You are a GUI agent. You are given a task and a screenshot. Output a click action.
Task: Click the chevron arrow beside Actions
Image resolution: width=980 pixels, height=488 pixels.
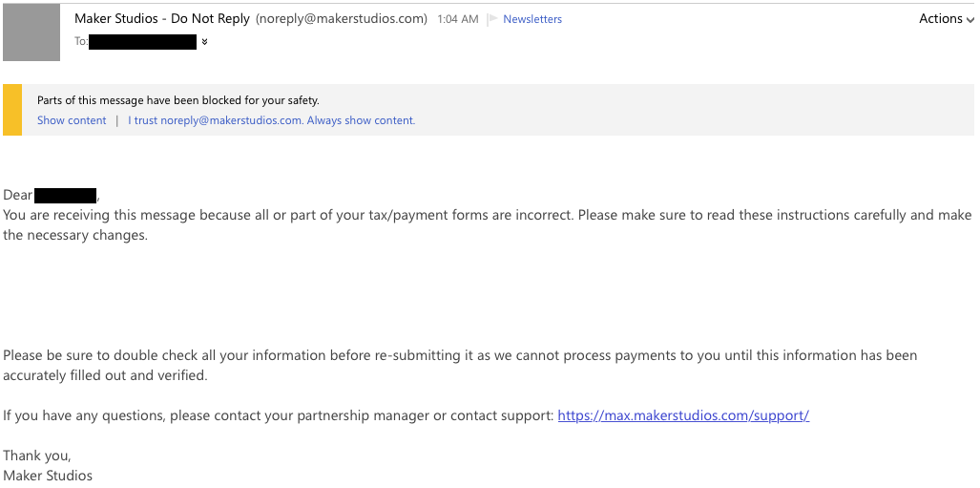(970, 20)
